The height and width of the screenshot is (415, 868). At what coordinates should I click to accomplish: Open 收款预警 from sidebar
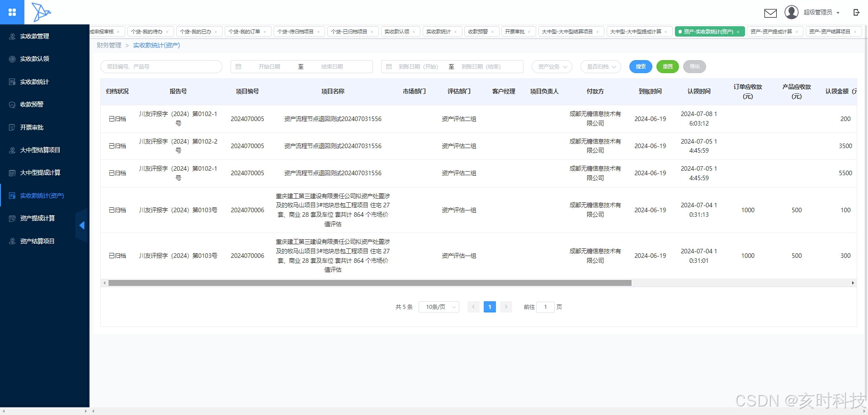[x=32, y=104]
